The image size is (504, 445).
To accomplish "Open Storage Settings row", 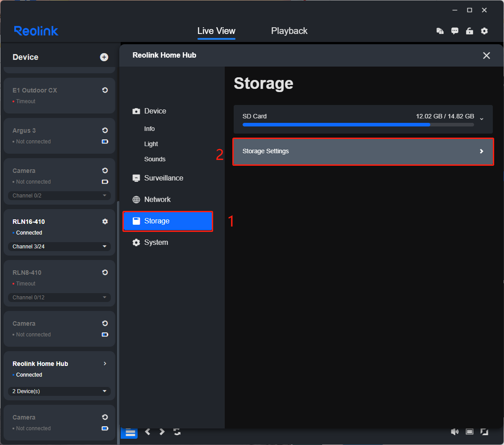I will tap(363, 151).
